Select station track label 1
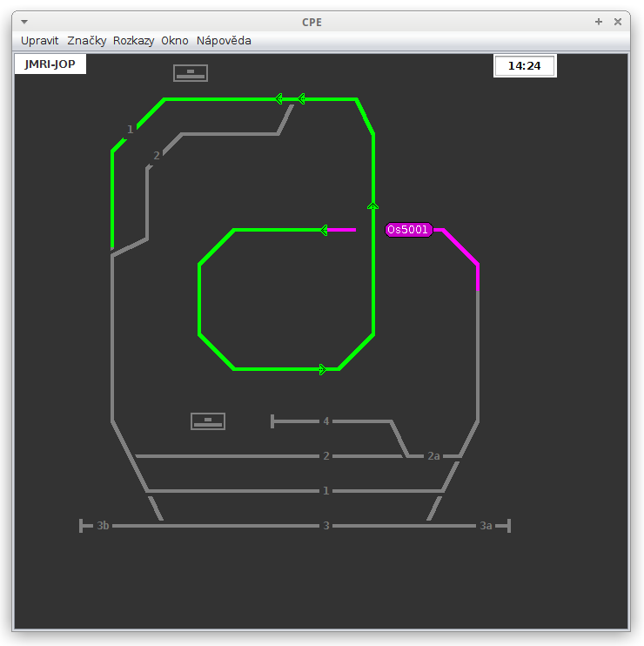 pyautogui.click(x=326, y=491)
